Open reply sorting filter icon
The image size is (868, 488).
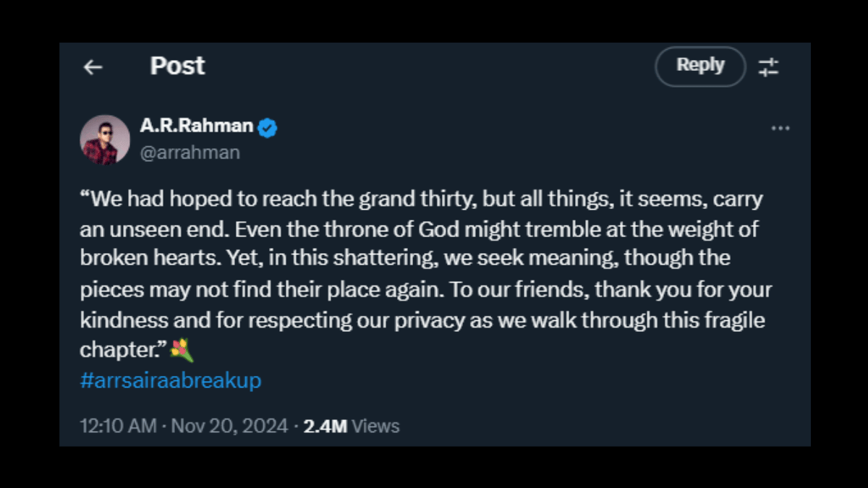click(x=768, y=67)
